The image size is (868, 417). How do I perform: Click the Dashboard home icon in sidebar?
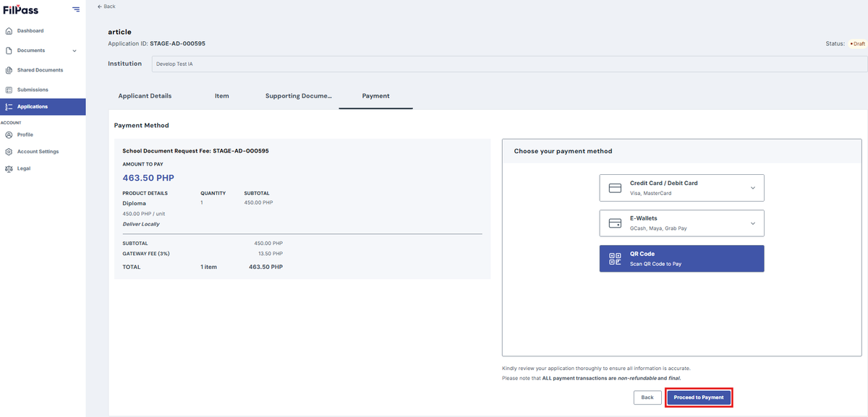pyautogui.click(x=9, y=31)
